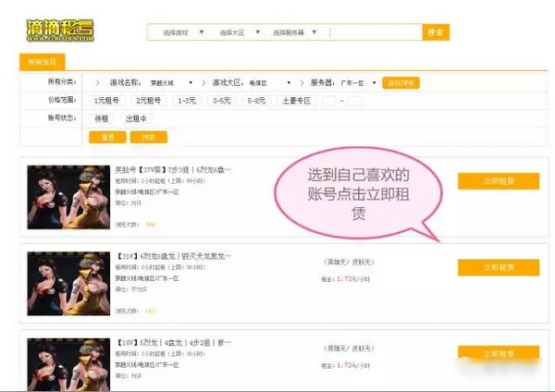Click the 滴滴租号 site logo
This screenshot has height=392, width=555.
point(60,31)
